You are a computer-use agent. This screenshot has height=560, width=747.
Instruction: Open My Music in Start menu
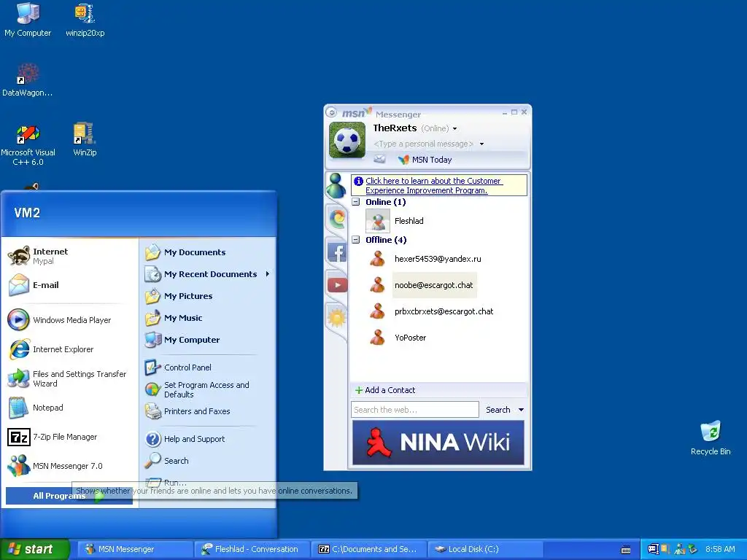[x=207, y=318]
